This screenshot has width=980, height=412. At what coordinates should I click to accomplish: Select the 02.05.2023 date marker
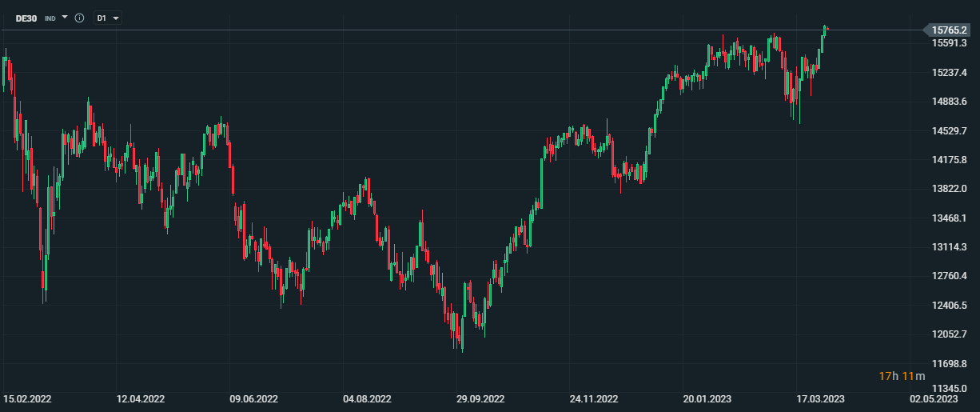click(934, 398)
